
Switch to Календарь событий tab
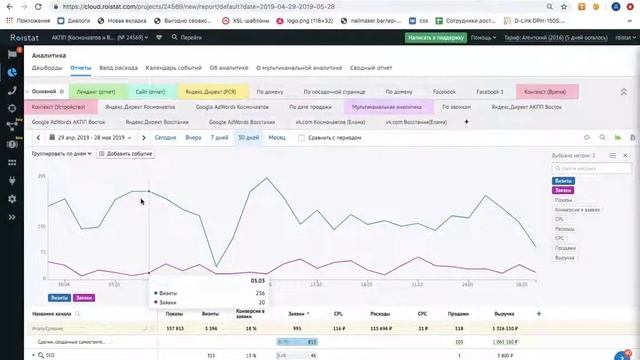(x=173, y=68)
